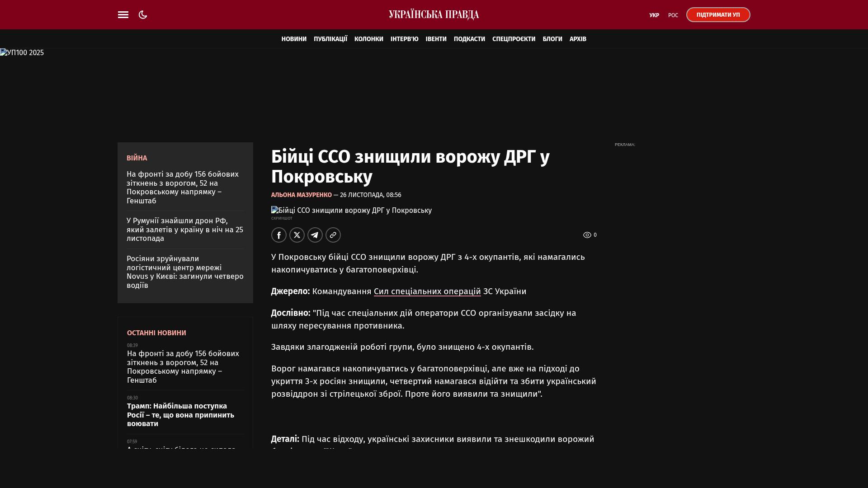Open the hamburger menu icon
Screen dimensions: 868x488
pos(123,15)
